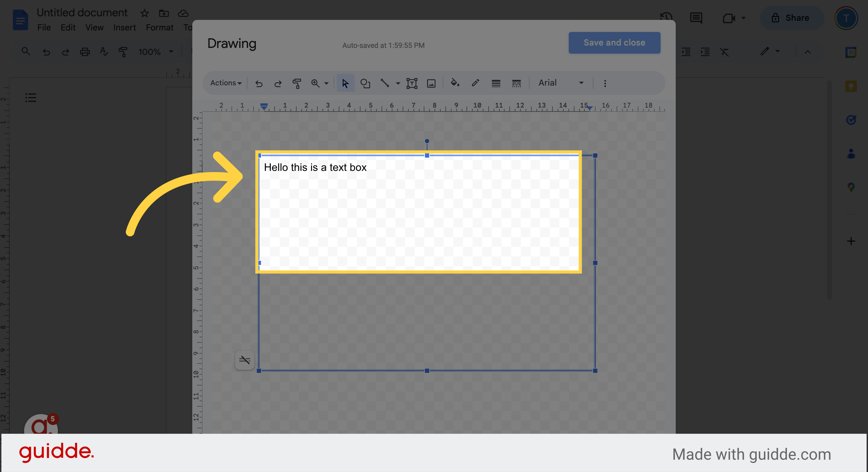Star the Untitled document
The height and width of the screenshot is (472, 868).
145,13
